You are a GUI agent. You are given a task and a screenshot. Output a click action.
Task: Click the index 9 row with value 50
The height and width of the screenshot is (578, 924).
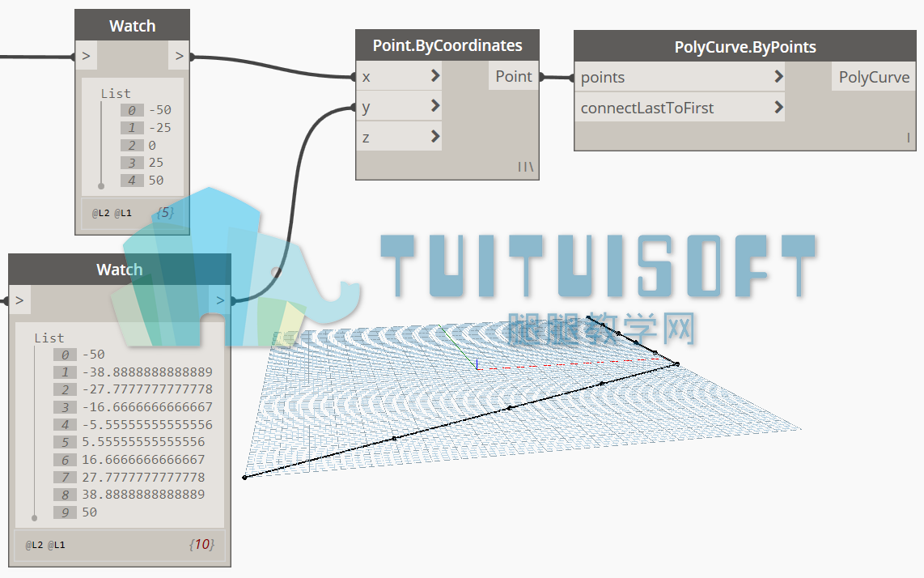pos(75,512)
